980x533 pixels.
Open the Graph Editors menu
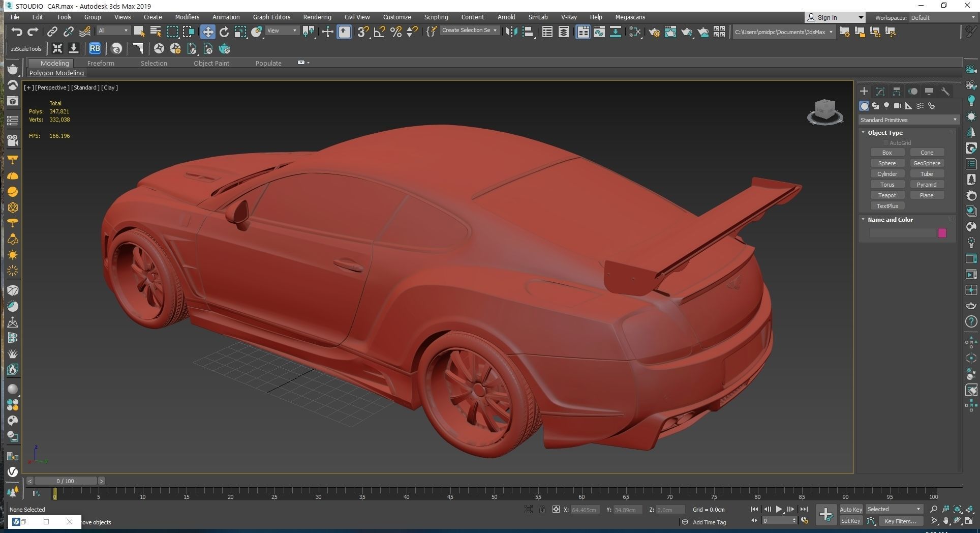point(271,17)
